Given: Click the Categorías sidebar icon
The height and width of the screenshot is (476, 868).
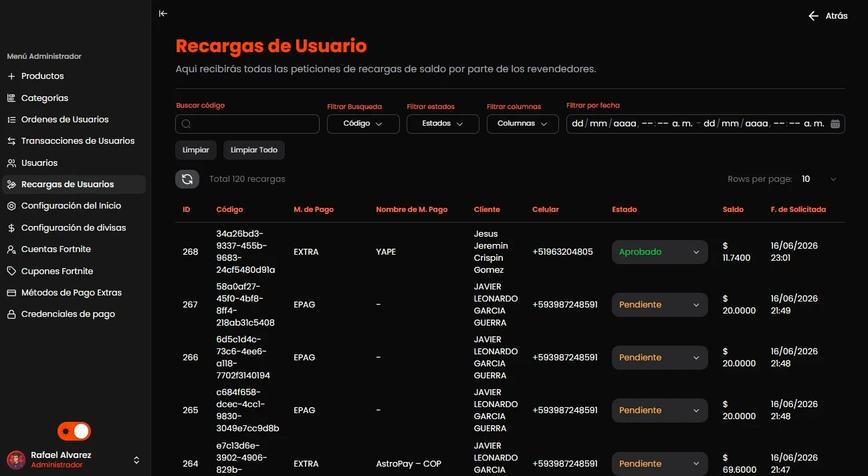Looking at the screenshot, I should coord(11,98).
